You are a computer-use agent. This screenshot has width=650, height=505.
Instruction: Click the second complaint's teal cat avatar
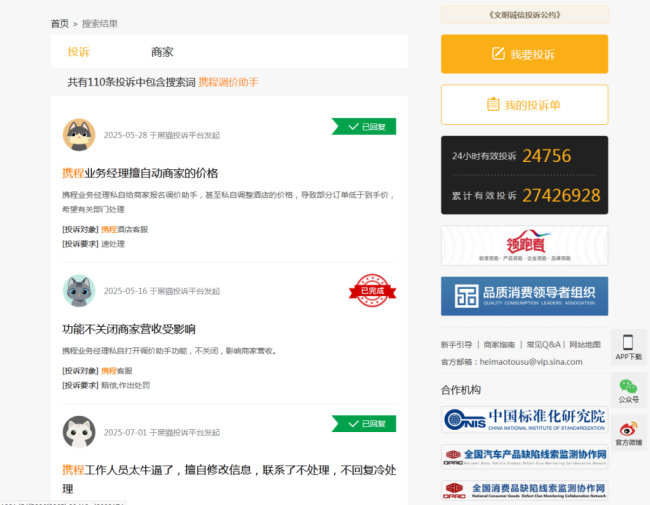(x=79, y=290)
